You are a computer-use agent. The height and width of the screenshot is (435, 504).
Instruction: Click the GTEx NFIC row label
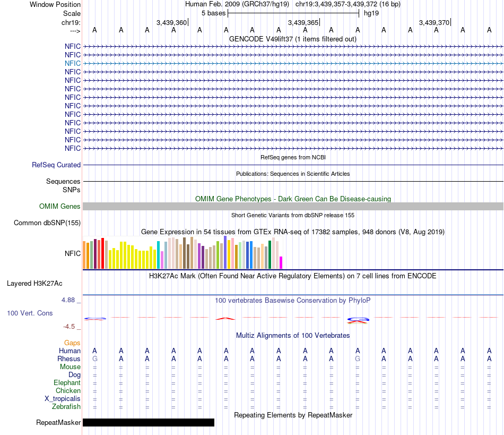point(72,253)
